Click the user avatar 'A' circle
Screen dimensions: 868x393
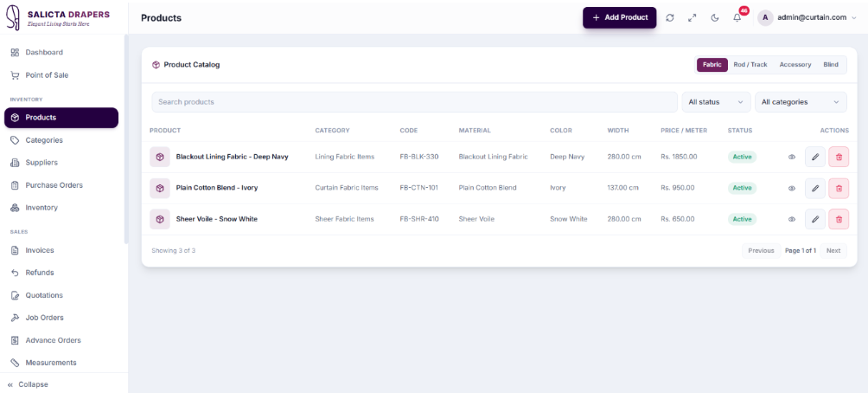[x=765, y=17]
